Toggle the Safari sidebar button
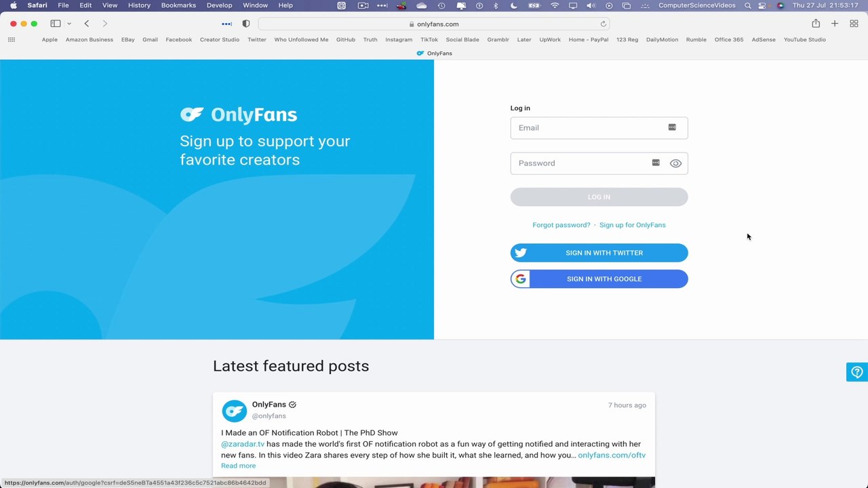 click(56, 24)
